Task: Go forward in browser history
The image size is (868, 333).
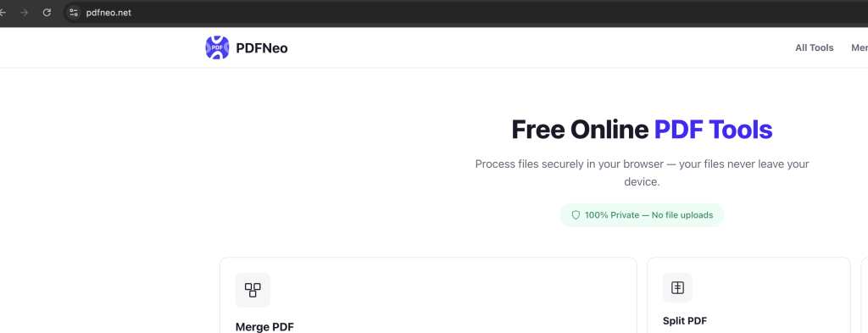Action: coord(24,12)
